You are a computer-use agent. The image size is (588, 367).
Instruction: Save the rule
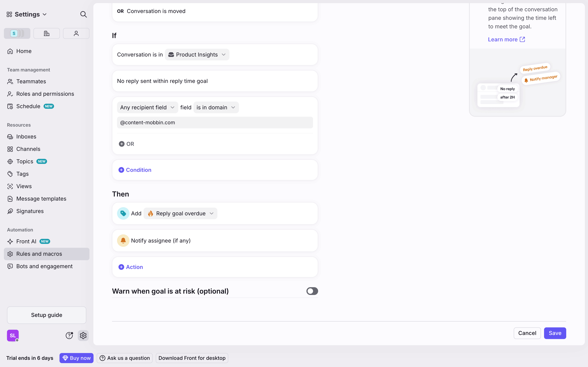click(x=555, y=333)
